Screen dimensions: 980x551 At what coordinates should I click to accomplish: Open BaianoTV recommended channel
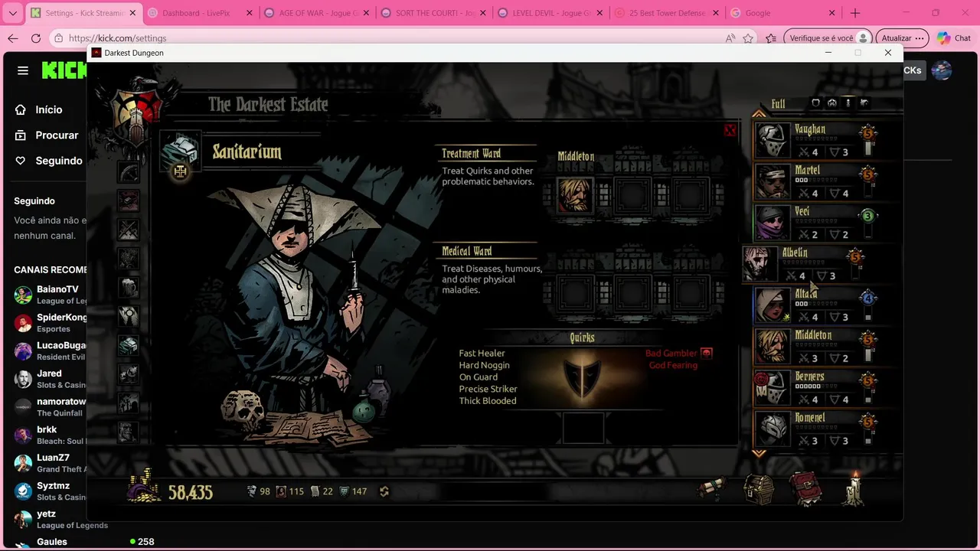[49, 295]
